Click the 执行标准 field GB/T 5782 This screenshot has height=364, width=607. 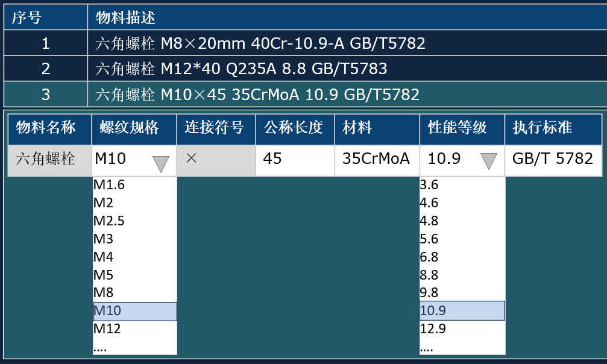pos(553,161)
